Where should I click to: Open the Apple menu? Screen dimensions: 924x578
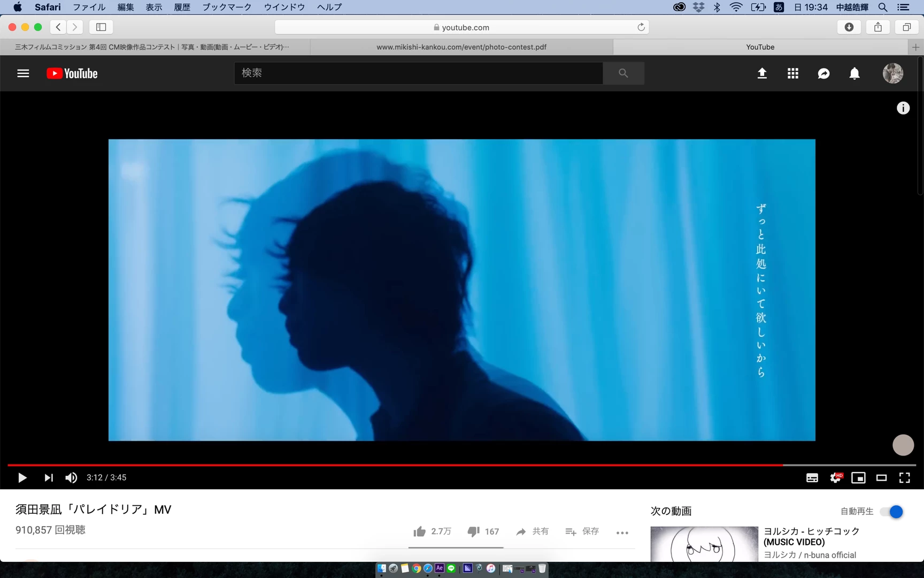coord(17,7)
